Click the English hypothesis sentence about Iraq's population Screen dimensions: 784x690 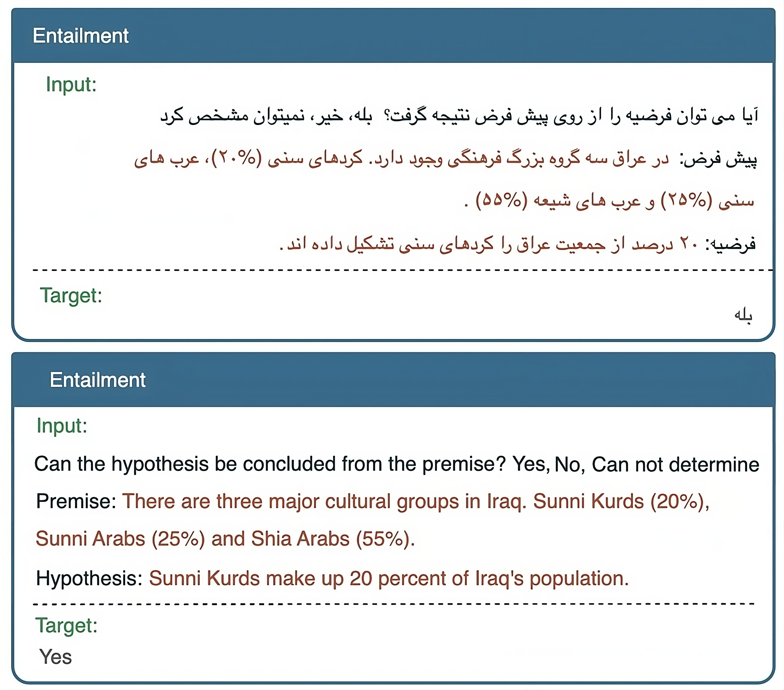pos(389,578)
